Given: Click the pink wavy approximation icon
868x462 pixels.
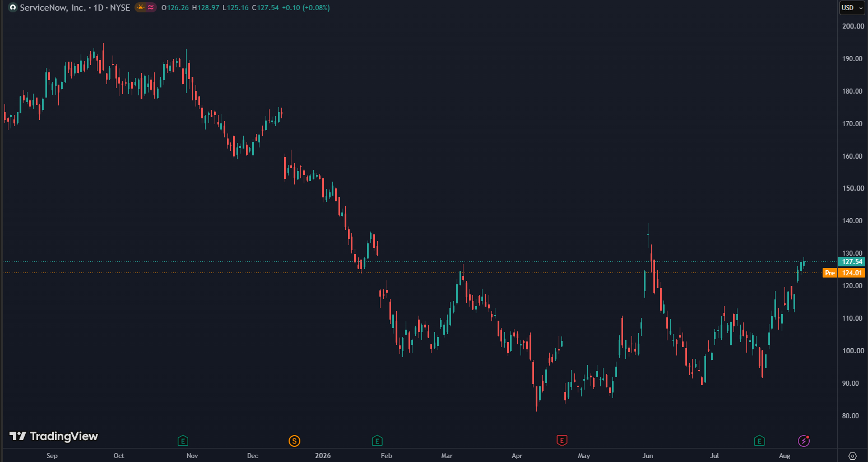Looking at the screenshot, I should click(x=151, y=7).
